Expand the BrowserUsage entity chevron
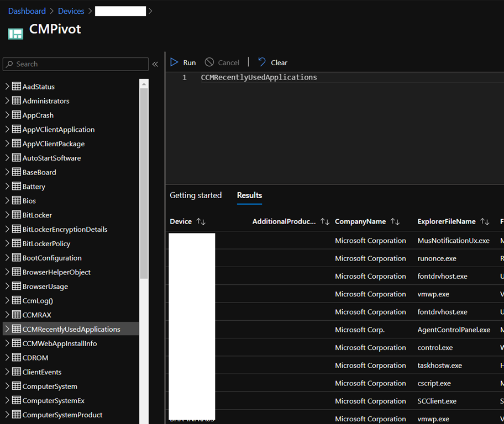 tap(7, 287)
